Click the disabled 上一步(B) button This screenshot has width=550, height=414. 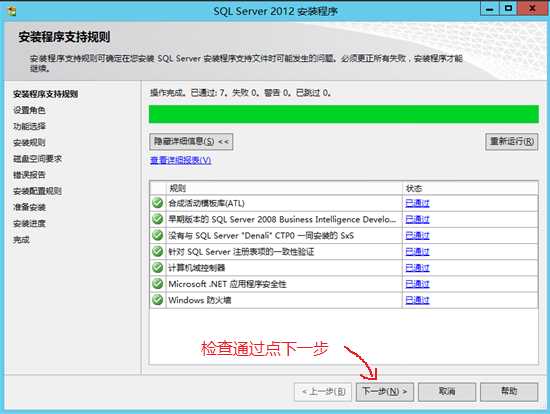click(323, 391)
